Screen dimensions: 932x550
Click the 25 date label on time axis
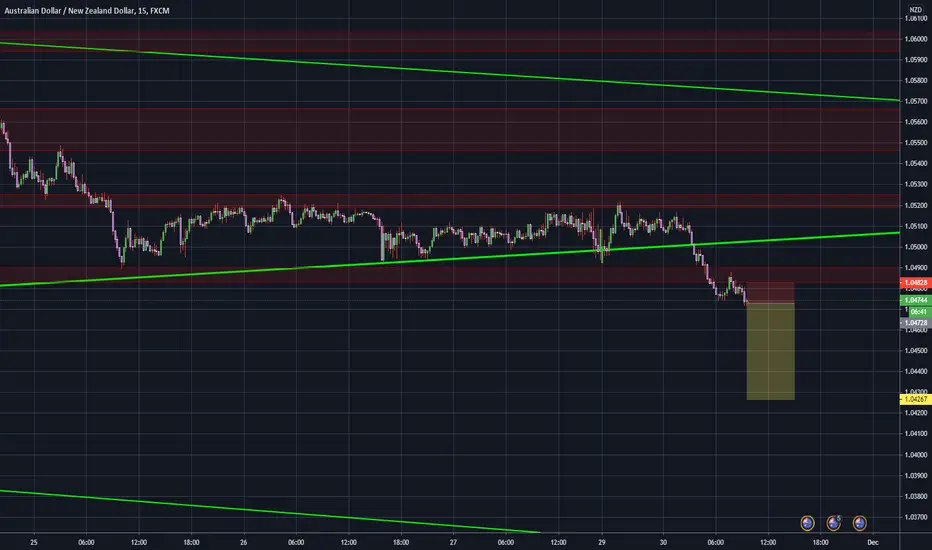34,542
